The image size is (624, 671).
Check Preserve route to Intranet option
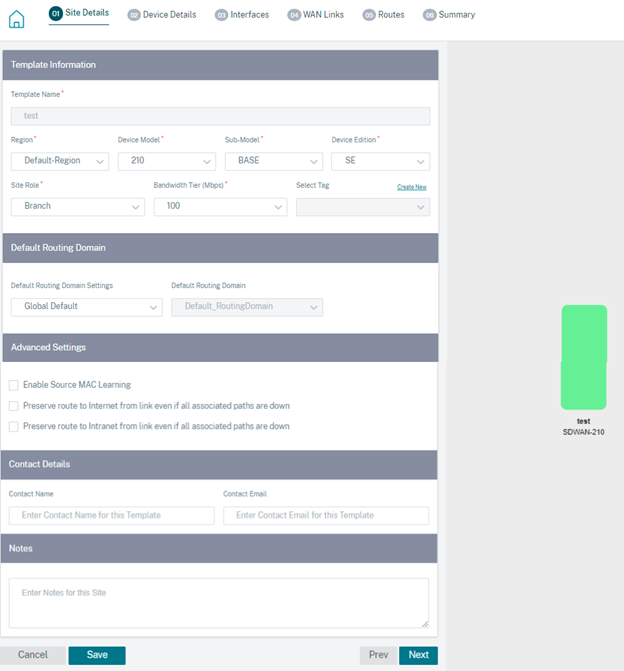tap(14, 426)
